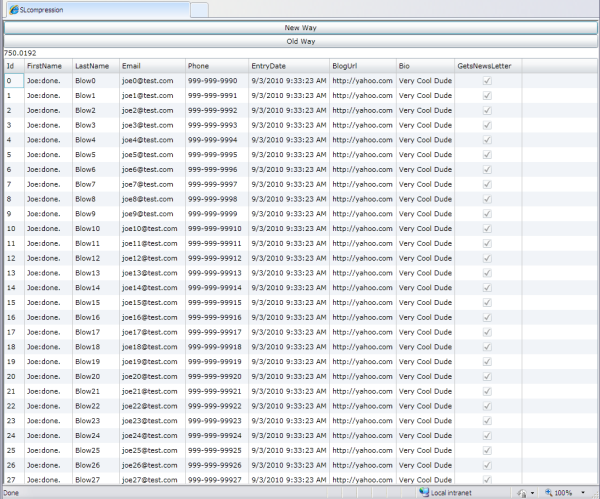Sort by the Phone column header
This screenshot has width=600, height=499.
(217, 66)
